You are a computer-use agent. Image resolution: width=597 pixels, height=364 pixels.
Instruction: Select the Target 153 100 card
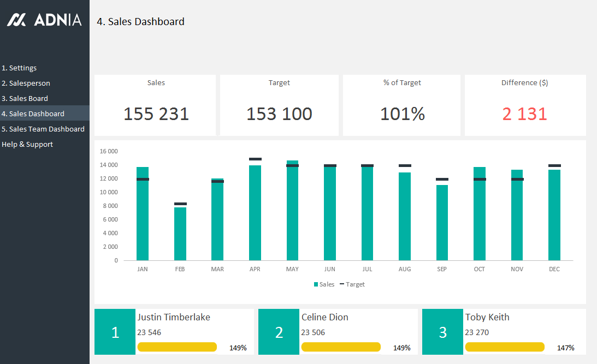[x=279, y=114]
